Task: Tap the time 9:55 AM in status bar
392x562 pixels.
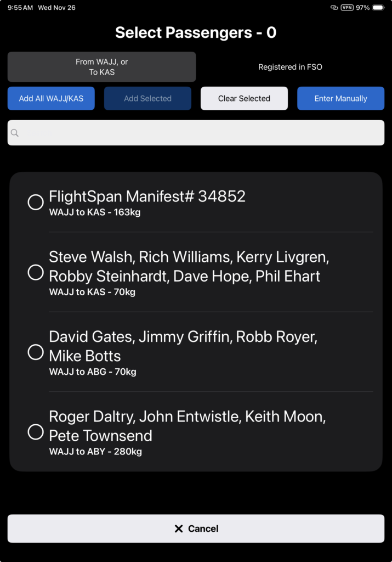Action: pos(20,8)
